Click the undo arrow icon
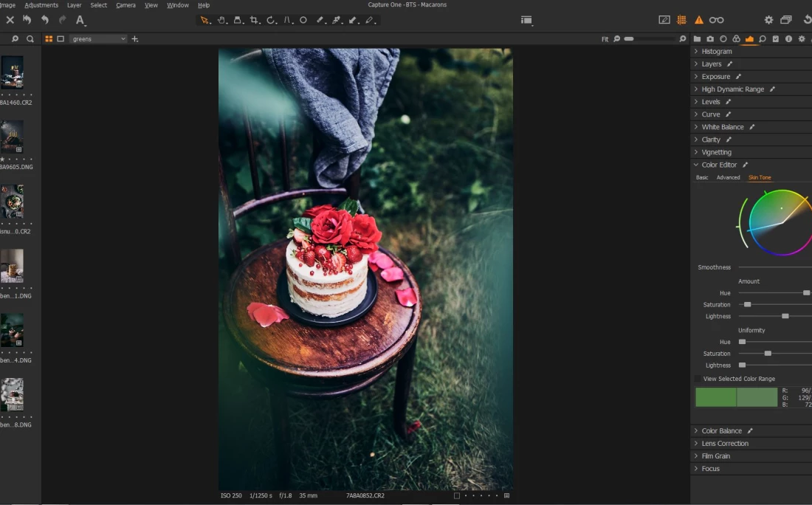 click(x=45, y=20)
